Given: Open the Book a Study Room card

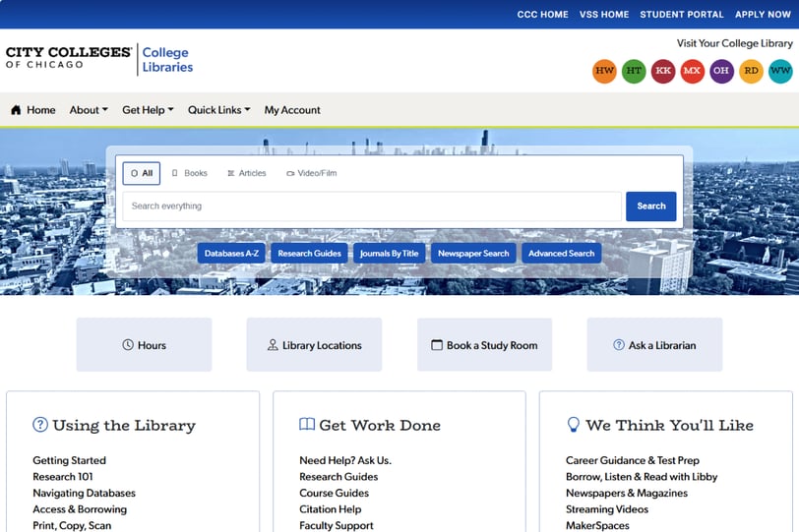Looking at the screenshot, I should click(484, 344).
